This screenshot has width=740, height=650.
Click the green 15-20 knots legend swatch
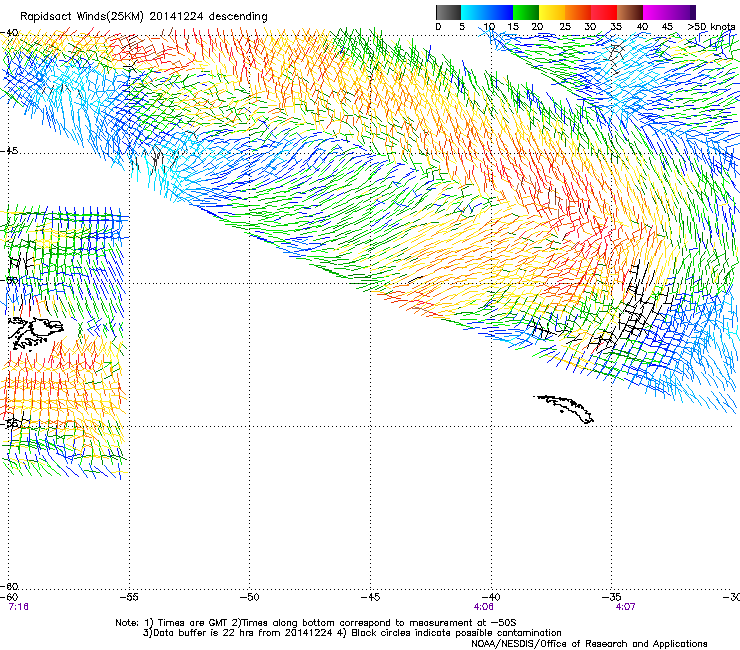[x=526, y=12]
